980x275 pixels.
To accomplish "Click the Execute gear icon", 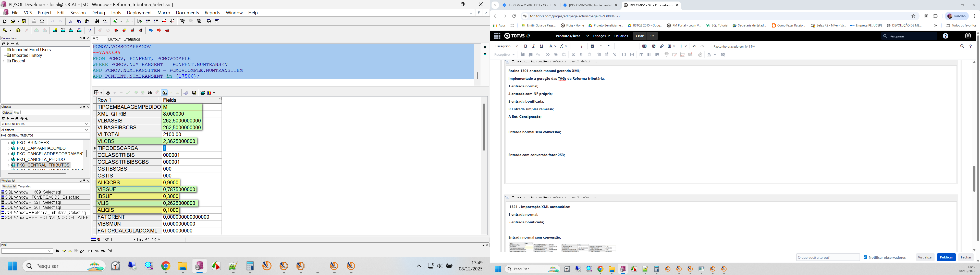I will (18, 30).
